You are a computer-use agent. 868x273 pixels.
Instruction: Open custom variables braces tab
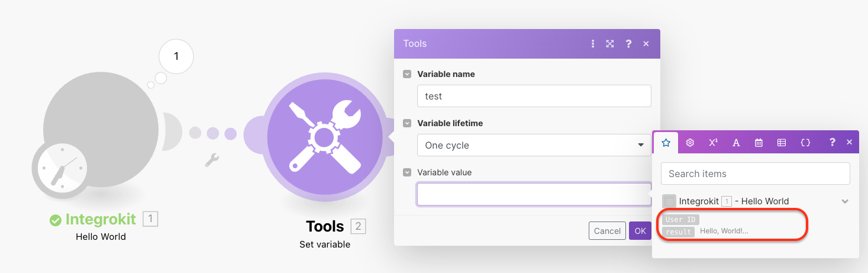tap(805, 143)
